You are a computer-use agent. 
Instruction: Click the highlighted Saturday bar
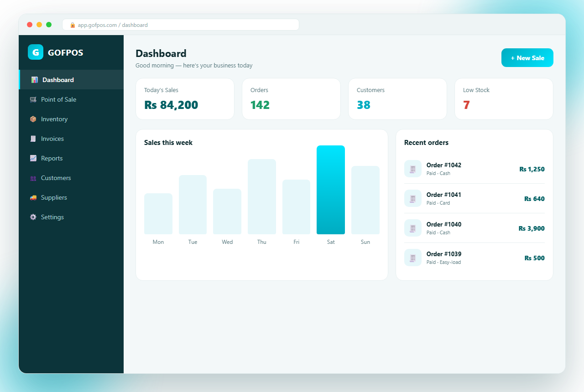(331, 190)
